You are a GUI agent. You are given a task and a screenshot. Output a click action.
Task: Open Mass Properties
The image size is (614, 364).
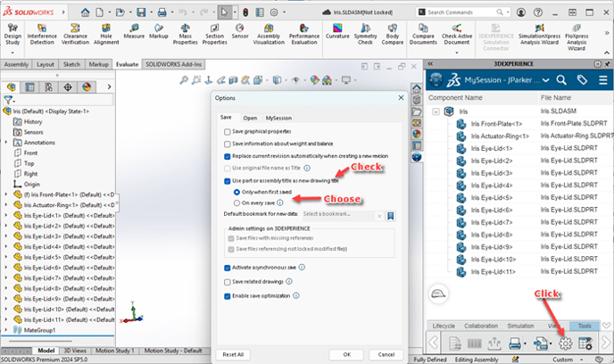pyautogui.click(x=186, y=34)
